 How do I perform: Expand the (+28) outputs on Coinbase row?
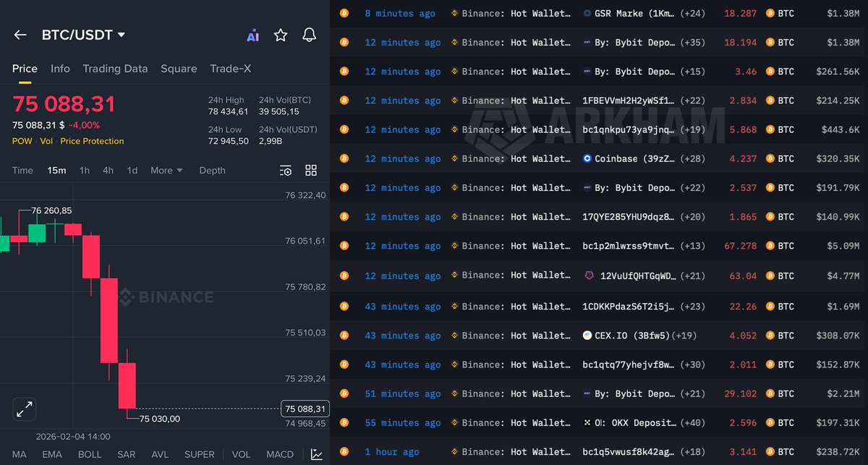(x=693, y=159)
